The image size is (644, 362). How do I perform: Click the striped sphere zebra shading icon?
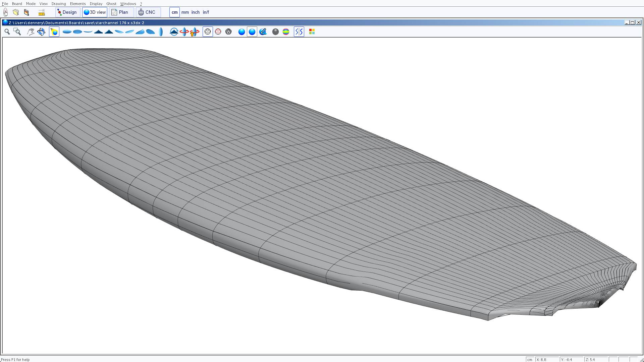pos(275,32)
